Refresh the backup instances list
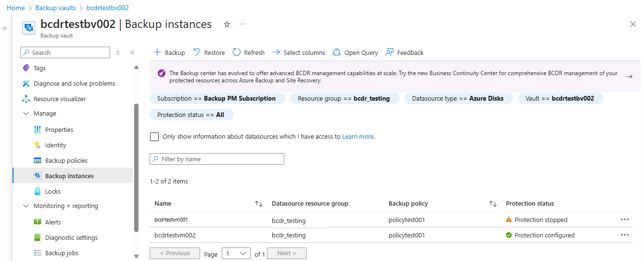644x261 pixels. tap(237, 52)
